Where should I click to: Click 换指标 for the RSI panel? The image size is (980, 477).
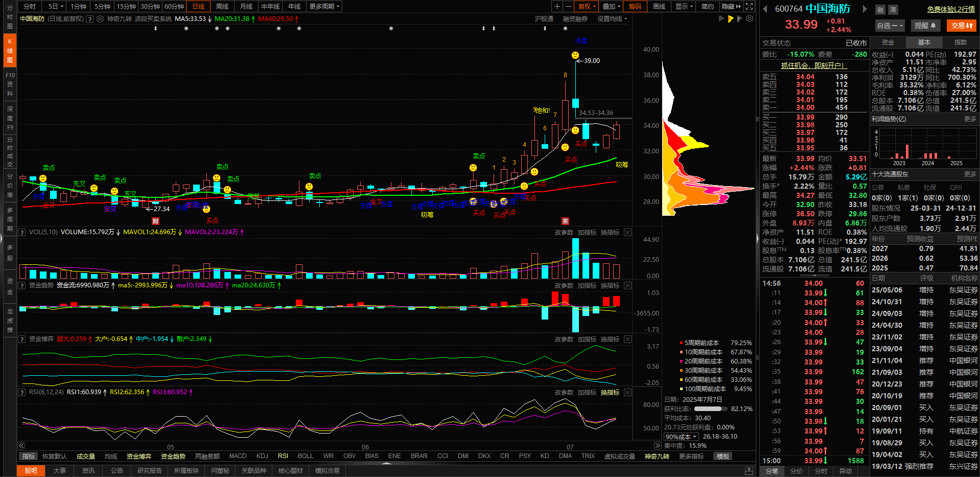[x=610, y=393]
